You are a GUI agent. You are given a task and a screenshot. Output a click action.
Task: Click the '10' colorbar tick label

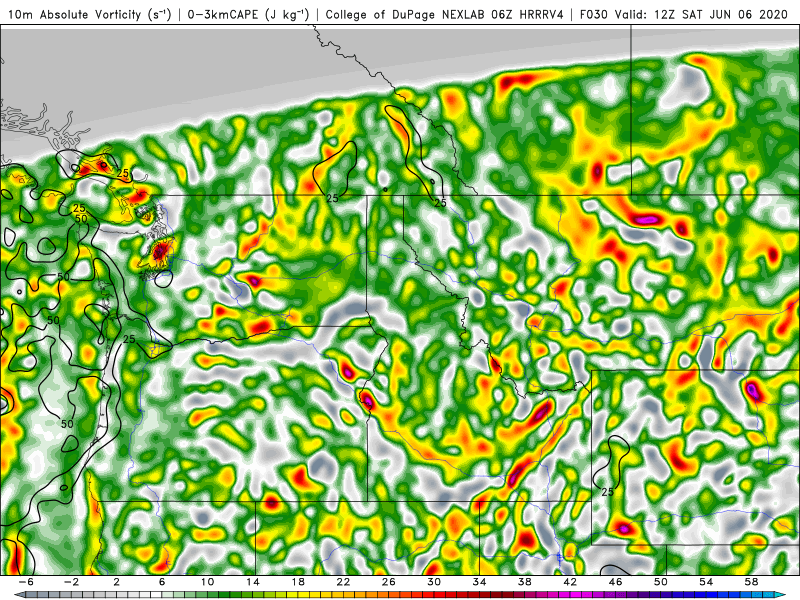tap(207, 582)
